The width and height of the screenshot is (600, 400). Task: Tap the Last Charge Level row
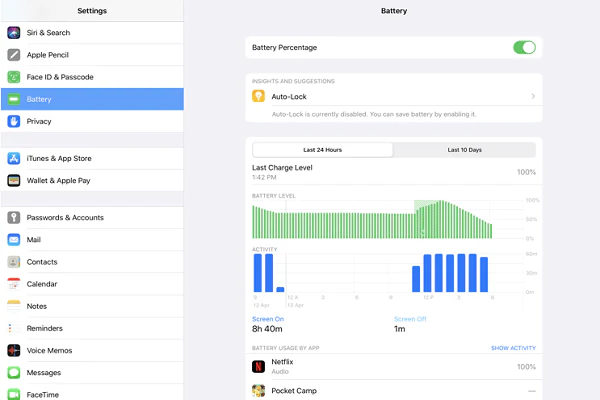pyautogui.click(x=394, y=172)
